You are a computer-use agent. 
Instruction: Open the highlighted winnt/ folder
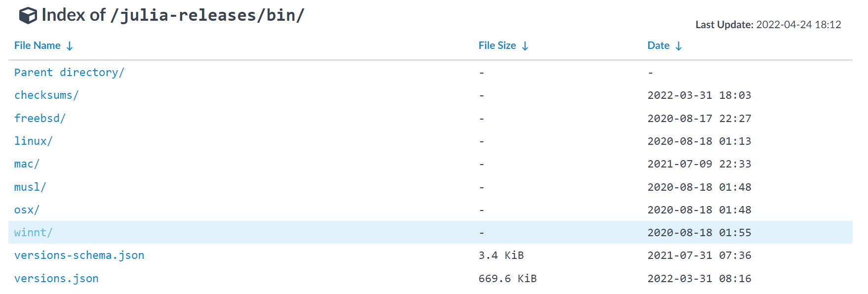click(x=33, y=233)
